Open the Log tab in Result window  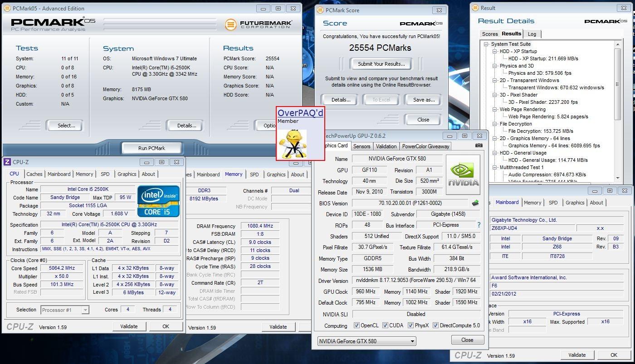tap(532, 34)
